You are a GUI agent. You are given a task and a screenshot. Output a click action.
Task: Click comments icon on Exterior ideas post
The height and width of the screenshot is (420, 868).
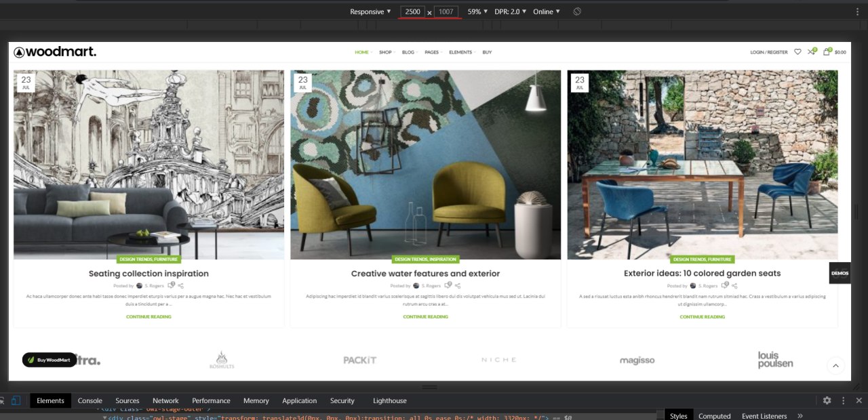(x=724, y=285)
